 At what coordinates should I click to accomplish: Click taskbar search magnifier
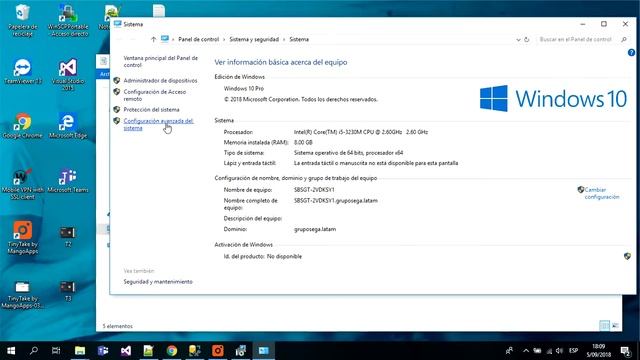(34, 351)
